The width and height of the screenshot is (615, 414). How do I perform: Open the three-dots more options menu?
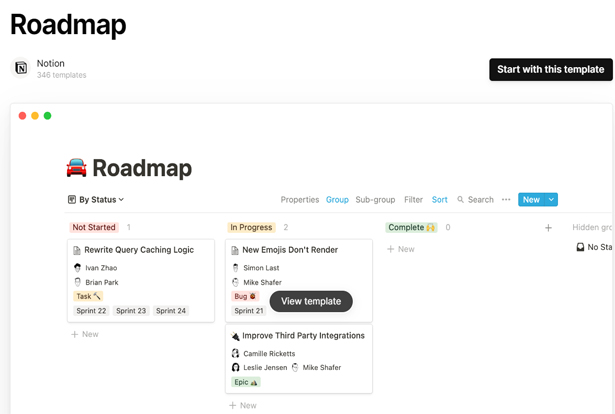[x=506, y=200]
